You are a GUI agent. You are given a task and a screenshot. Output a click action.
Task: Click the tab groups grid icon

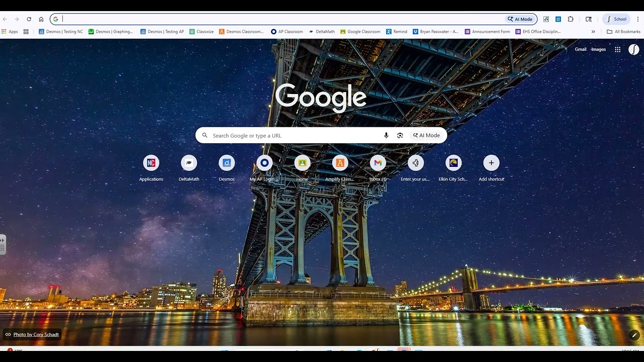[26, 32]
